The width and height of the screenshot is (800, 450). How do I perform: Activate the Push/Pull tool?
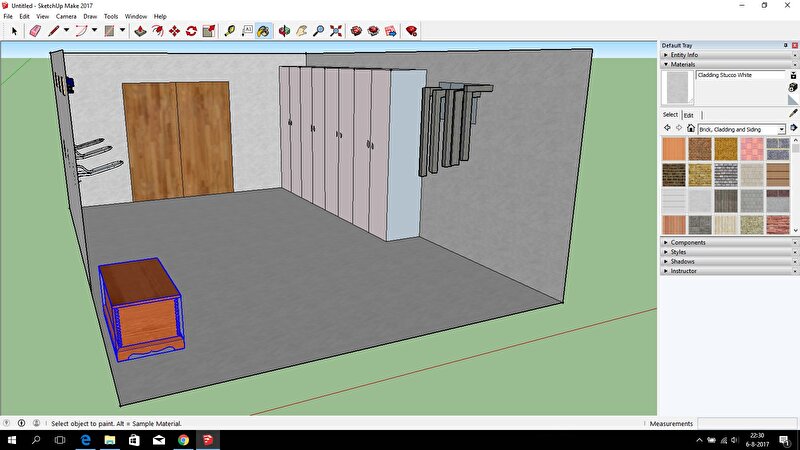coord(140,31)
